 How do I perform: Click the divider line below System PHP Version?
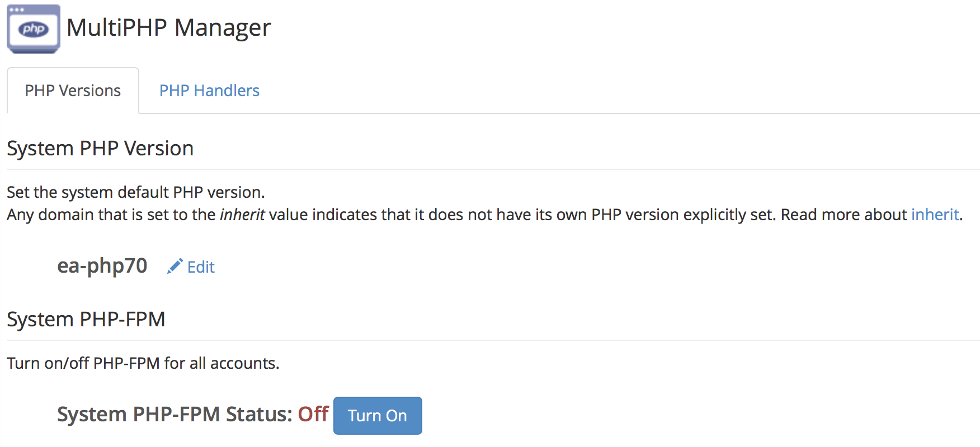pos(492,169)
